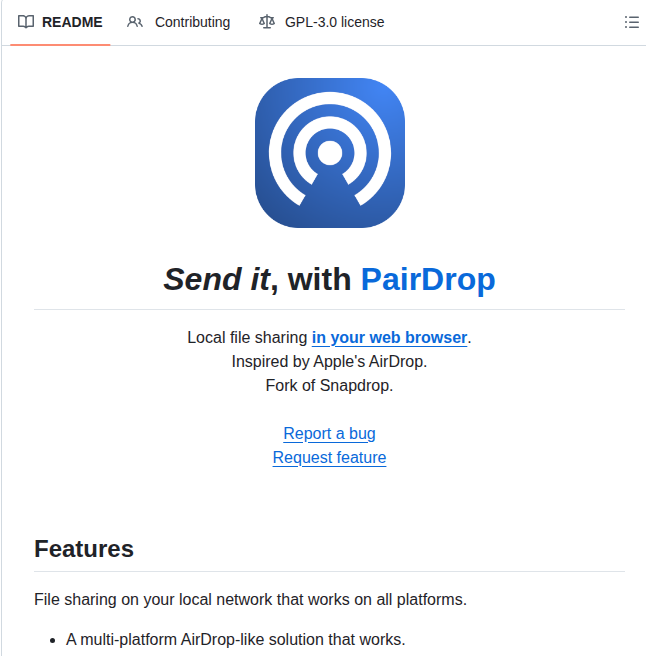Click the 'Send it, with' heading text
The image size is (646, 656).
coord(257,279)
